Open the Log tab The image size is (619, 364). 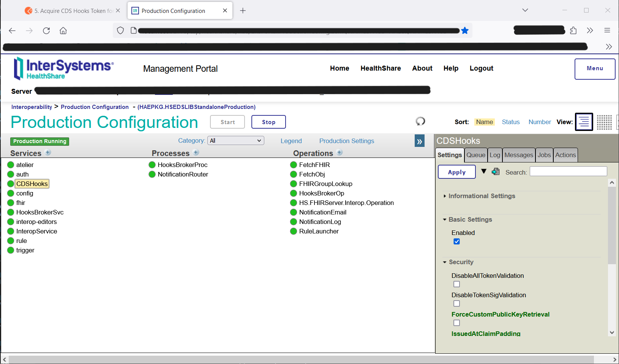495,155
